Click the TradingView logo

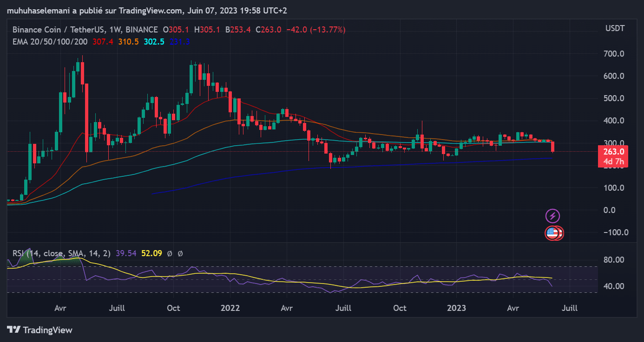[x=40, y=330]
